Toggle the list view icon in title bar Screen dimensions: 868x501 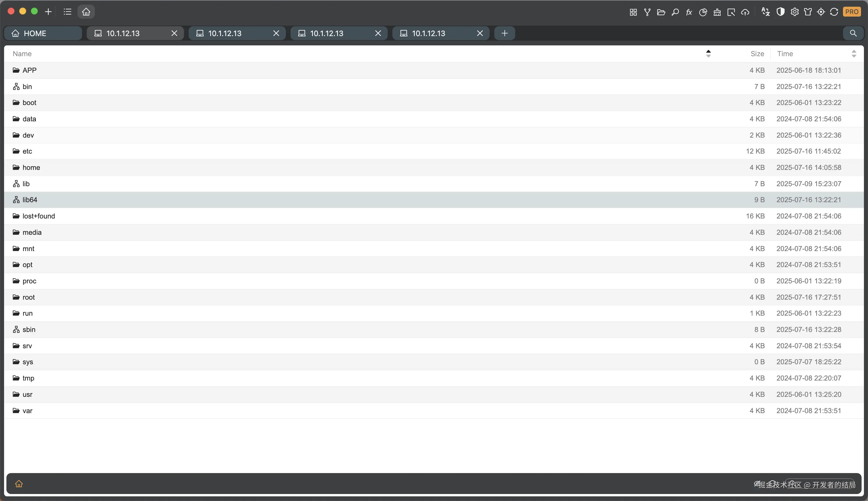[68, 12]
